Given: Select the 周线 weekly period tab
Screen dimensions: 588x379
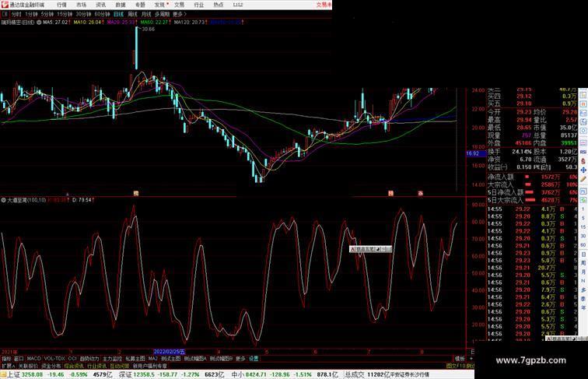Looking at the screenshot, I should pyautogui.click(x=132, y=14).
